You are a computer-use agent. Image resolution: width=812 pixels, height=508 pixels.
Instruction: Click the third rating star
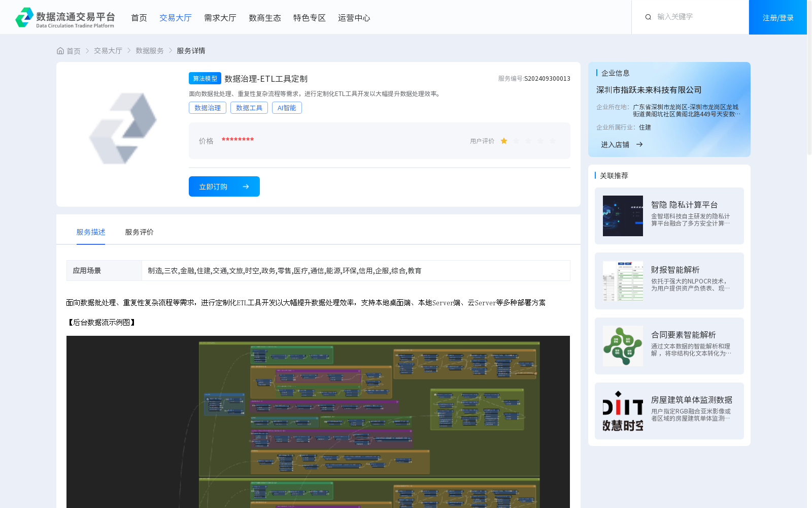click(x=528, y=141)
